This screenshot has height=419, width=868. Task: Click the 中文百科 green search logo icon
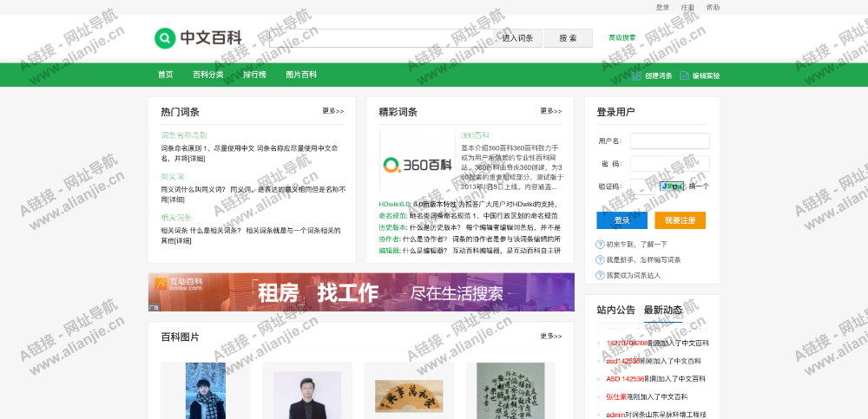pyautogui.click(x=164, y=38)
